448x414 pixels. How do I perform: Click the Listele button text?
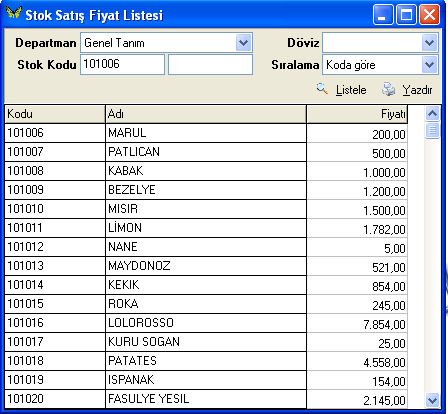tap(351, 90)
